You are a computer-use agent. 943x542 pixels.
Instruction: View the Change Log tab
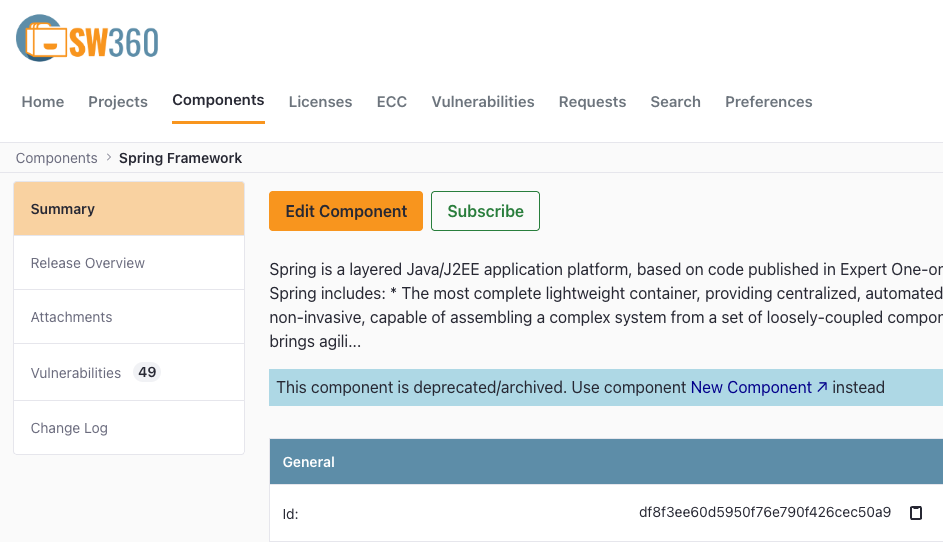[129, 428]
